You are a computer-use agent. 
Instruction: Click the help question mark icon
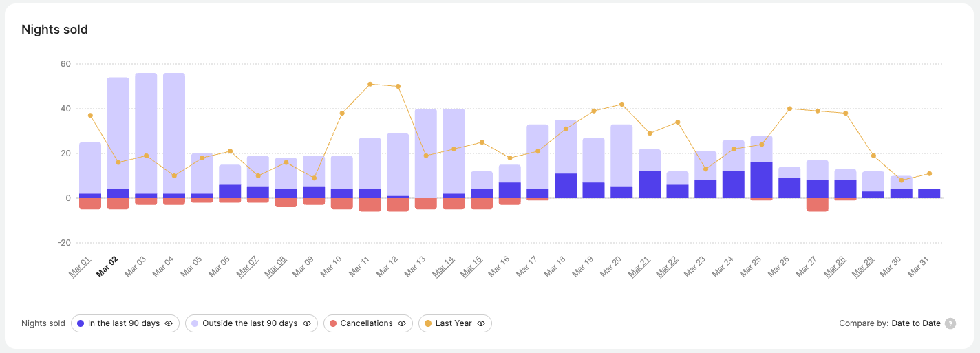pyautogui.click(x=950, y=323)
